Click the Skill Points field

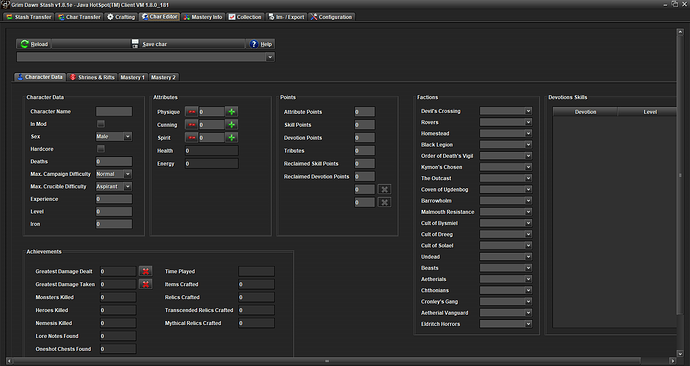coord(365,125)
